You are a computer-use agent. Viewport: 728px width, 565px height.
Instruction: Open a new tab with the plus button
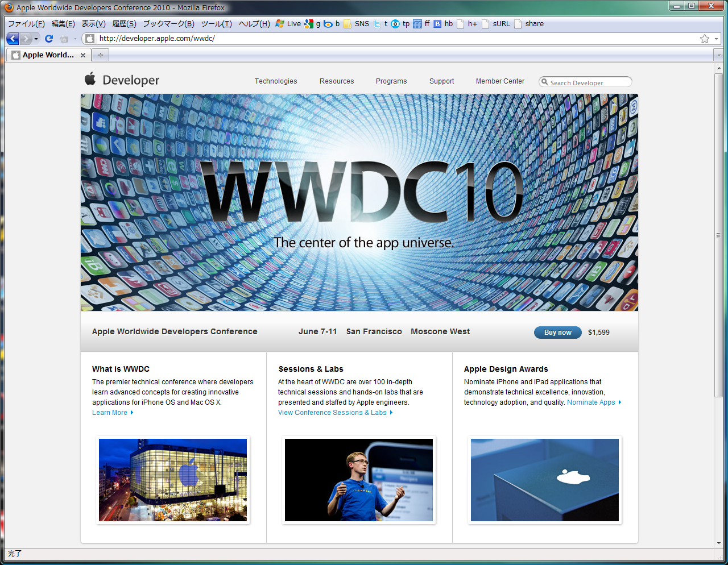(101, 55)
